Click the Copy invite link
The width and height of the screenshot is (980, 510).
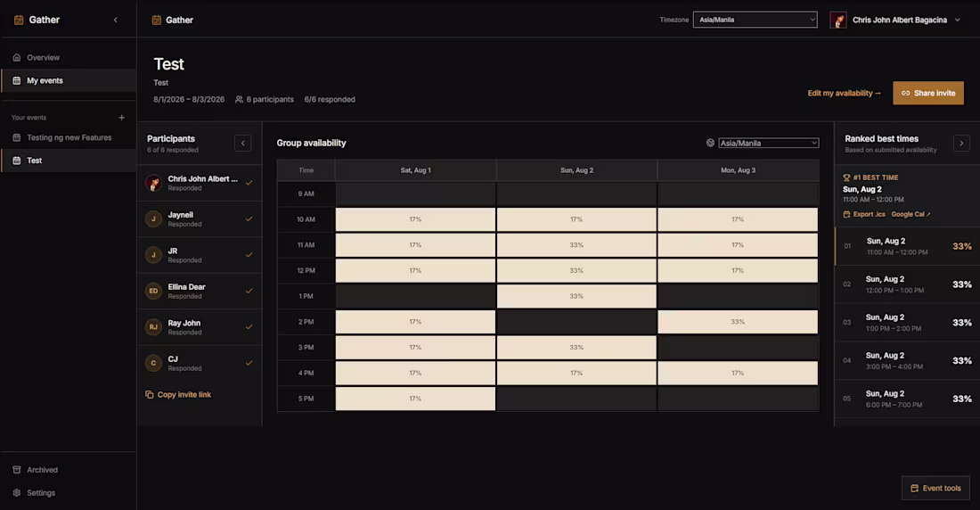pos(178,395)
